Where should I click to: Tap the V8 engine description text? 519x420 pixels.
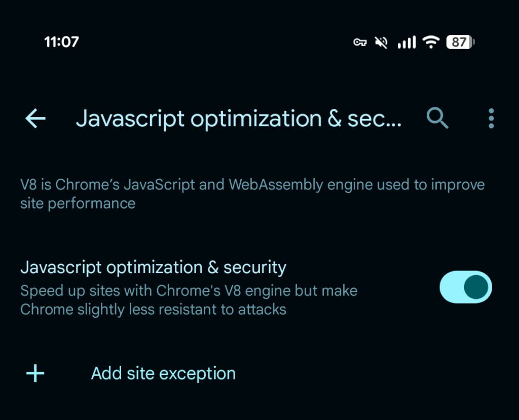point(252,194)
